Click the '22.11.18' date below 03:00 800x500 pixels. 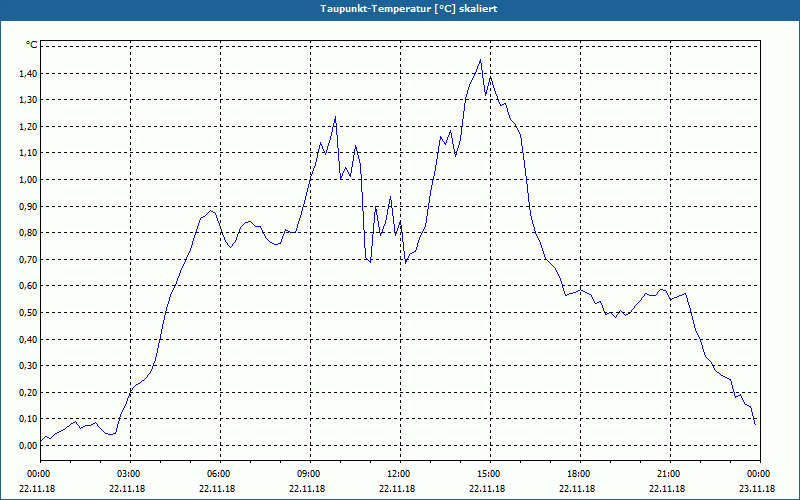(x=128, y=489)
